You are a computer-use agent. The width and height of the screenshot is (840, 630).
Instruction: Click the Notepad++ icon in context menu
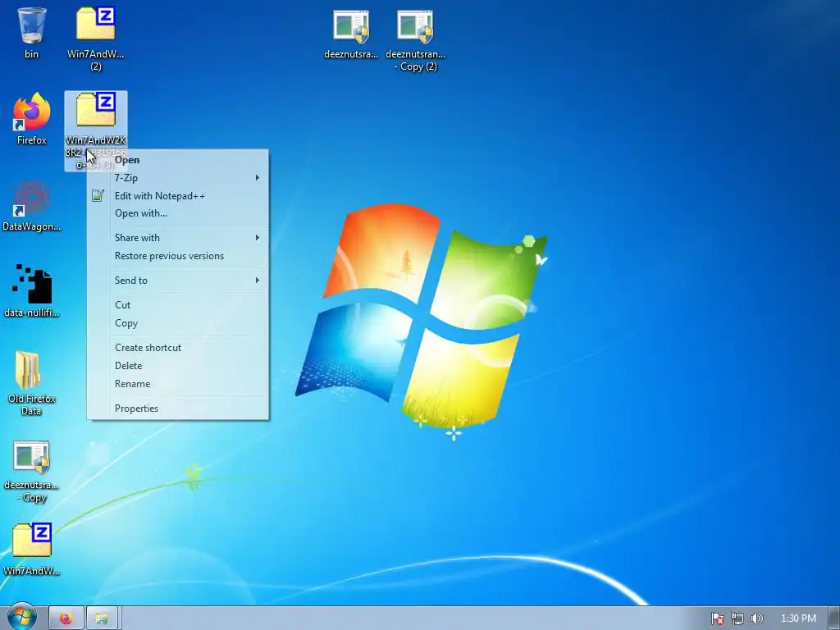pyautogui.click(x=98, y=195)
